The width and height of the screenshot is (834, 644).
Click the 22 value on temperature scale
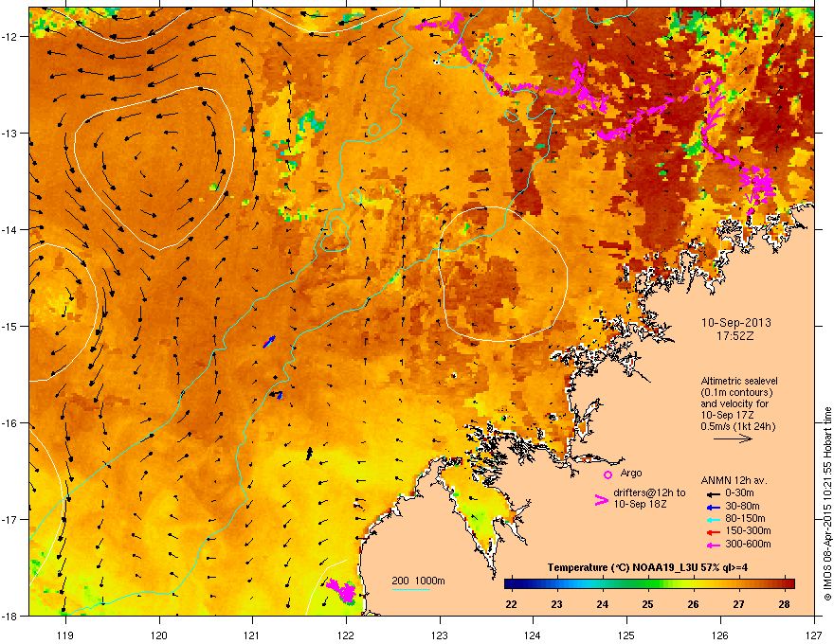point(511,604)
